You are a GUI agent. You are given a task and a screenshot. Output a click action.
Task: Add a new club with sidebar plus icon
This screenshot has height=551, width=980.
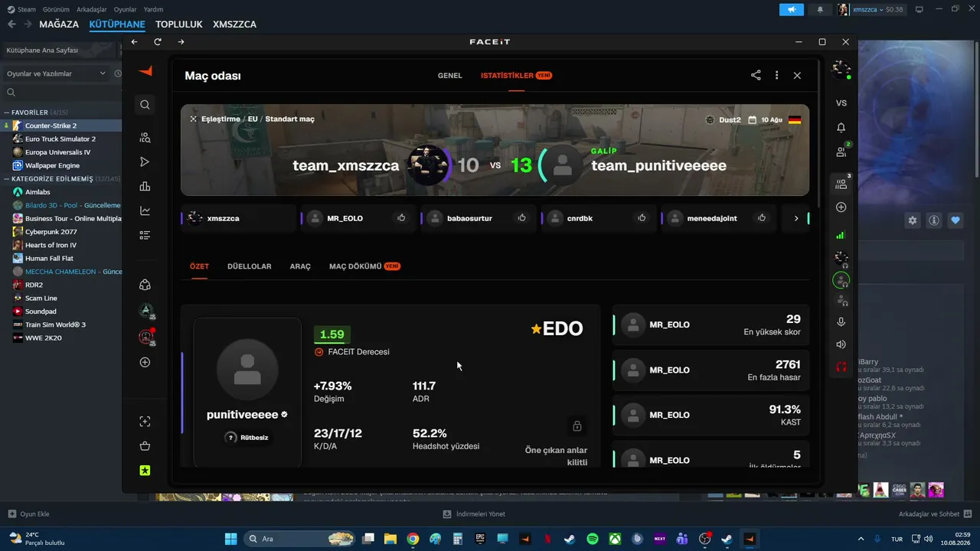pyautogui.click(x=145, y=362)
